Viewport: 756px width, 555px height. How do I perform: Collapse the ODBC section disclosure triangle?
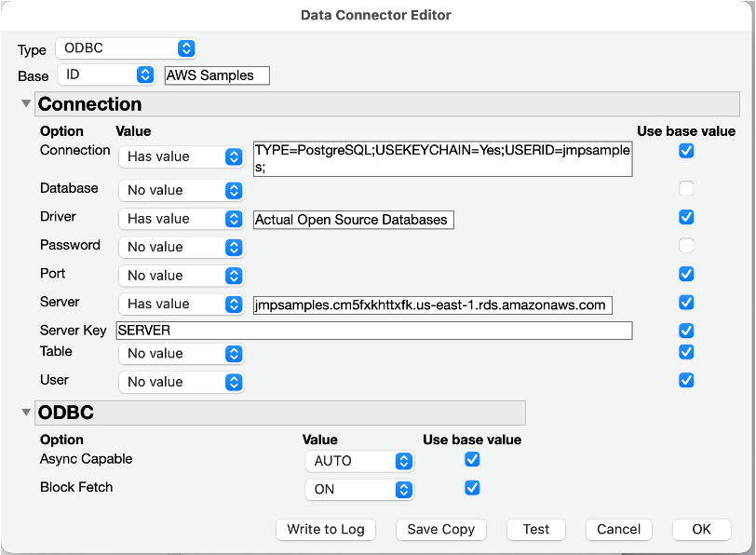25,412
